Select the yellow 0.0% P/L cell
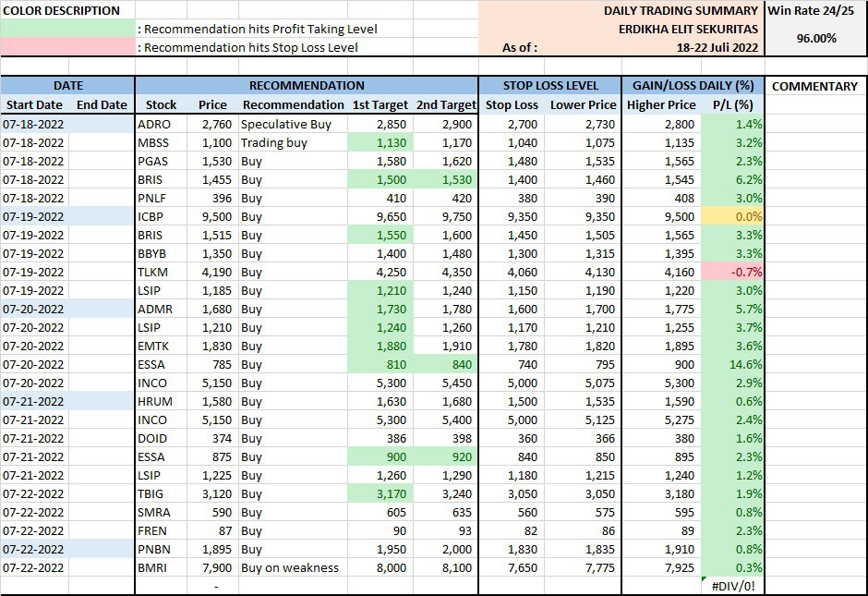 point(733,216)
